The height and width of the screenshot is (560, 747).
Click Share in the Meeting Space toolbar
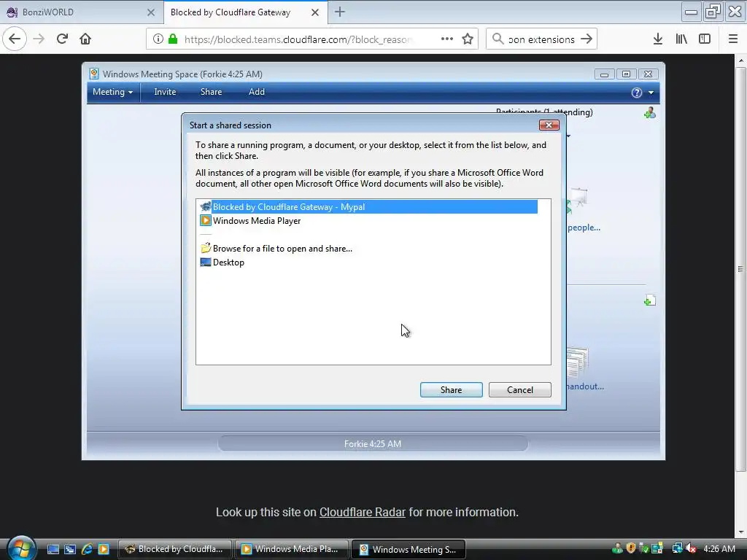(x=211, y=92)
